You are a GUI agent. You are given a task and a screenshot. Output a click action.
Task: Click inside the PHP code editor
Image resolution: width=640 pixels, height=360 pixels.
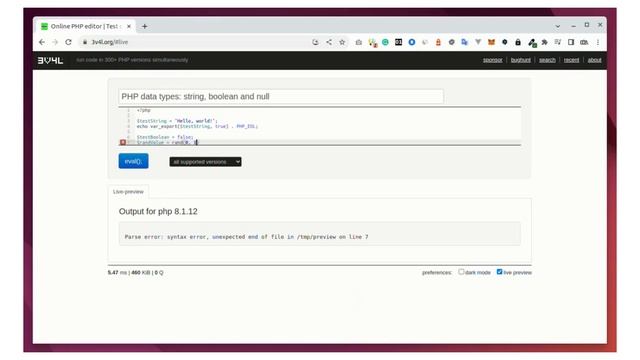(x=320, y=126)
